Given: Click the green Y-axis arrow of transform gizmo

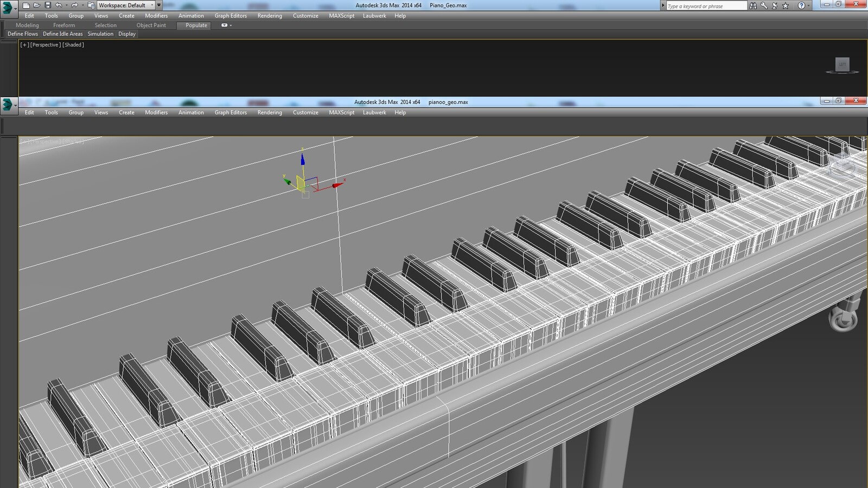Looking at the screenshot, I should [288, 181].
